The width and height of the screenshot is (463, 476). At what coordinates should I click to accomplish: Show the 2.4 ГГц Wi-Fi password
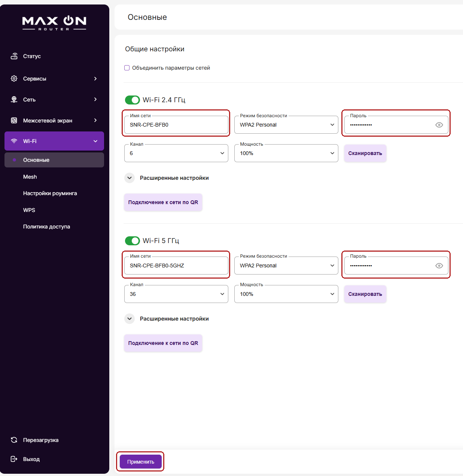coord(439,125)
